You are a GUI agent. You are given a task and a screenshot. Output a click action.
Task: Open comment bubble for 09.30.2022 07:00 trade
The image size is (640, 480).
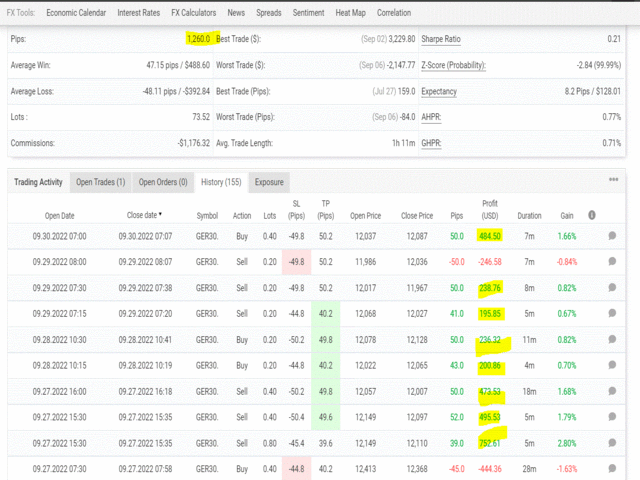612,236
